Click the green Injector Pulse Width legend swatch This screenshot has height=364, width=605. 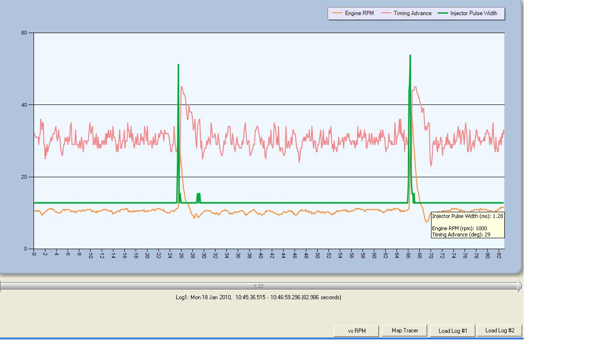click(x=443, y=13)
